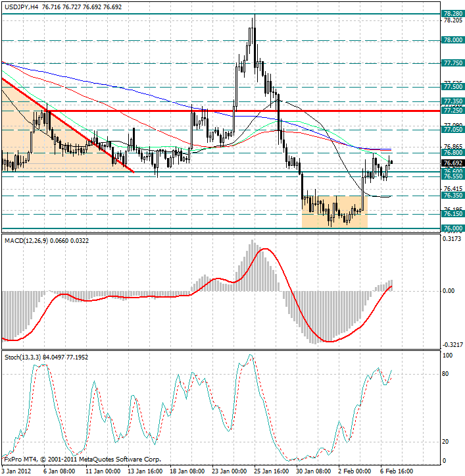This screenshot has width=465, height=476.
Task: Click the 6 Feb 16:00 time label
Action: pos(397,471)
